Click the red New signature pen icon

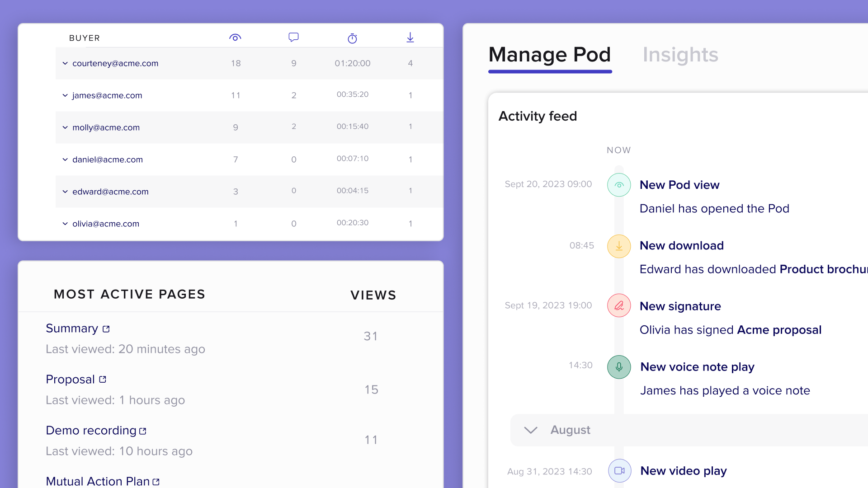point(619,306)
